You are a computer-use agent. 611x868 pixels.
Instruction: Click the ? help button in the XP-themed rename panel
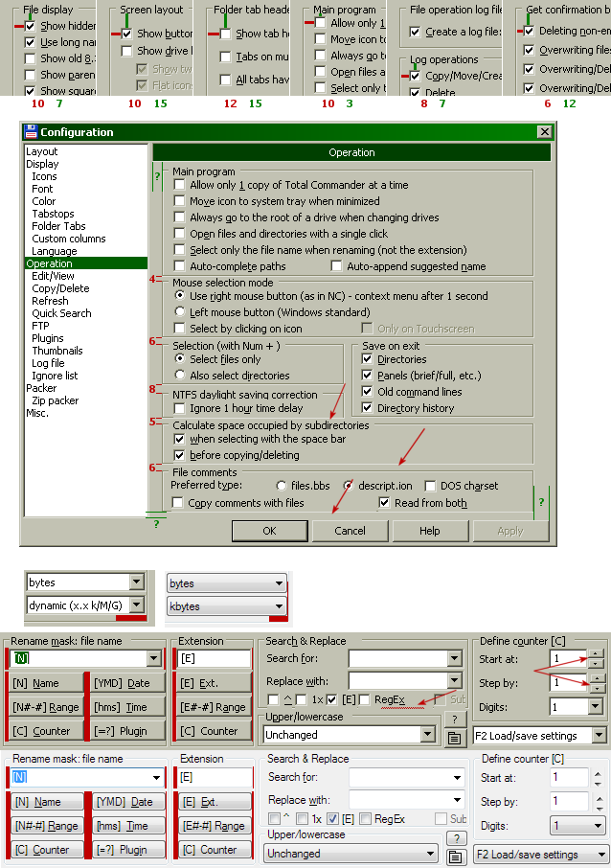[x=456, y=838]
